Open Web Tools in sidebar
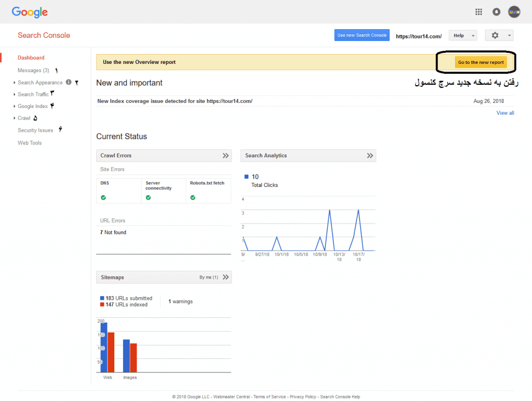This screenshot has width=532, height=401. tap(30, 143)
